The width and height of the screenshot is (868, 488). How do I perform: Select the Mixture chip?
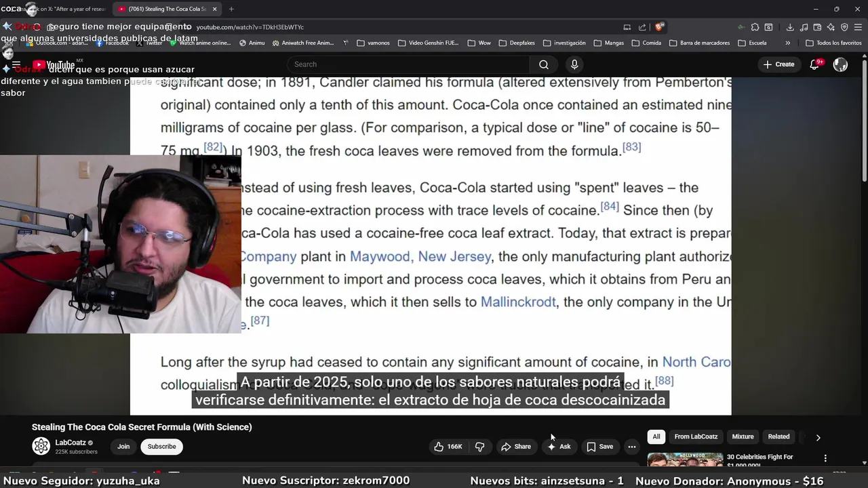(x=743, y=436)
